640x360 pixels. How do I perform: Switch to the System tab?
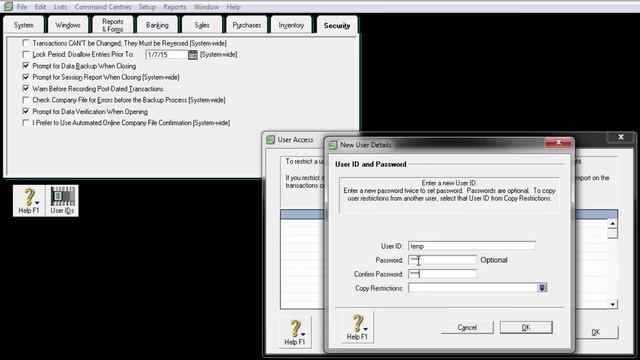[24, 25]
